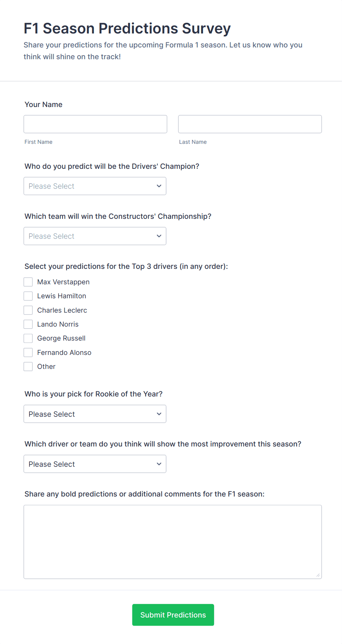Tick the Fernando Alonso checkbox
Screen dimensions: 342x644
pos(28,352)
